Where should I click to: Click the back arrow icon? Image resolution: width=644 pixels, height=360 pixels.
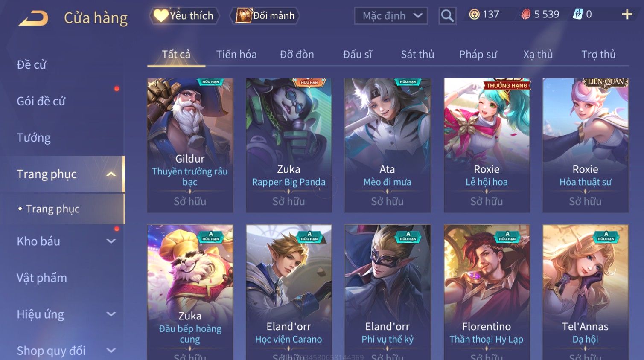(x=34, y=18)
